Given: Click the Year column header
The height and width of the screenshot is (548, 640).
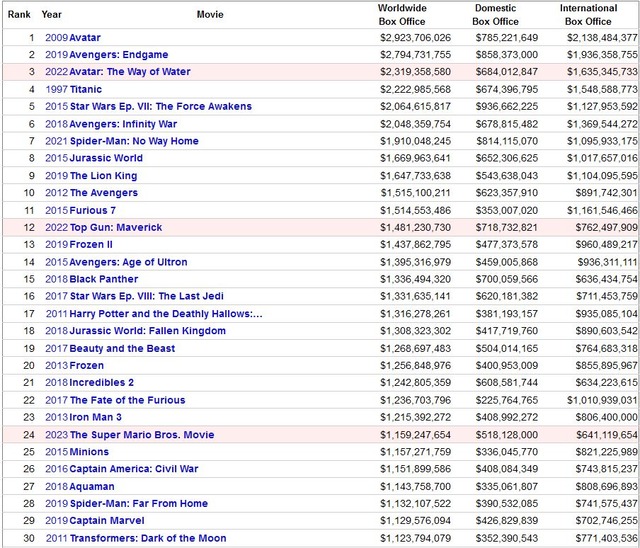Looking at the screenshot, I should coord(51,15).
